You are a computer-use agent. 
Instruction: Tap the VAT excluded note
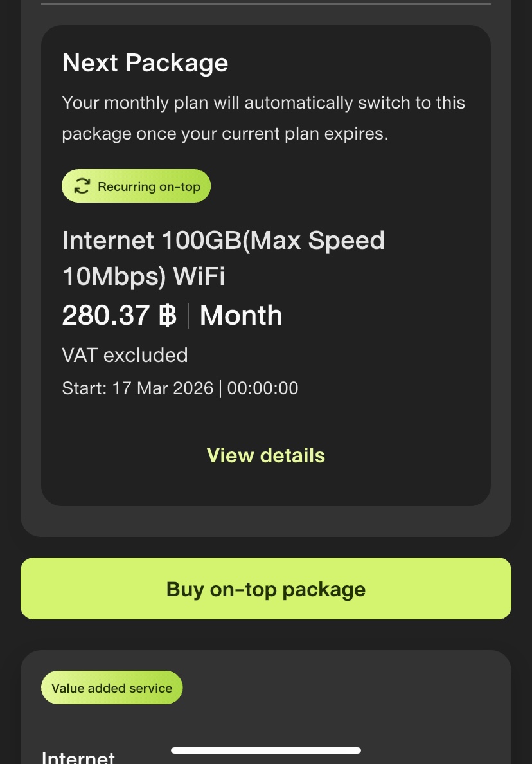(x=125, y=355)
